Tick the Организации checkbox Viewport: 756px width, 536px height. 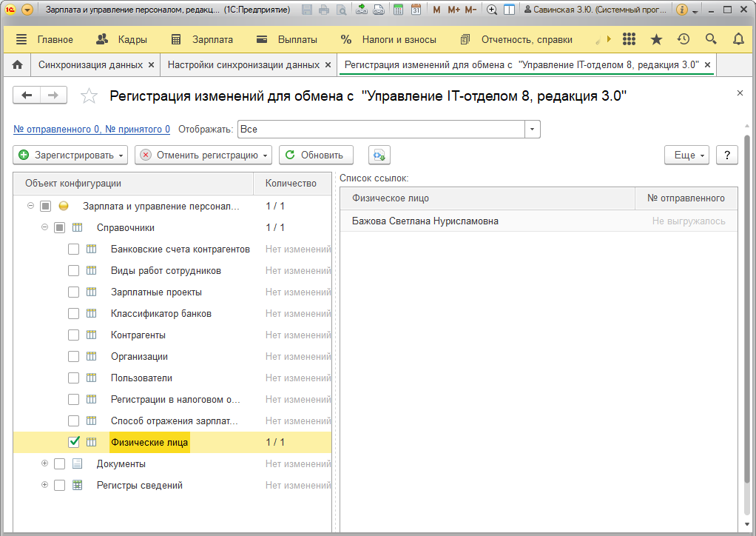tap(73, 357)
